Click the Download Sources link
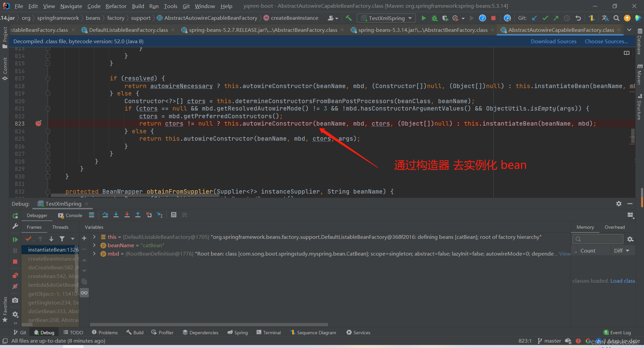The height and width of the screenshot is (348, 644). 553,41
